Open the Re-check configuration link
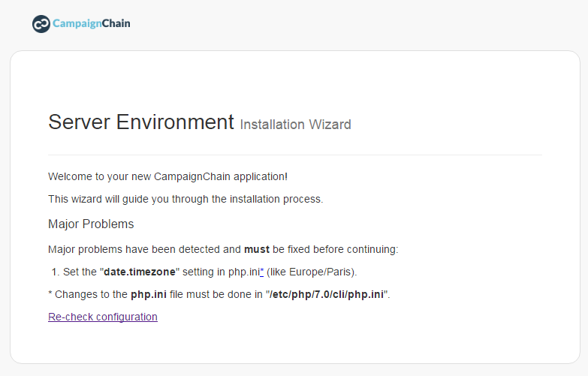Screen dimensions: 588x376 pos(103,317)
